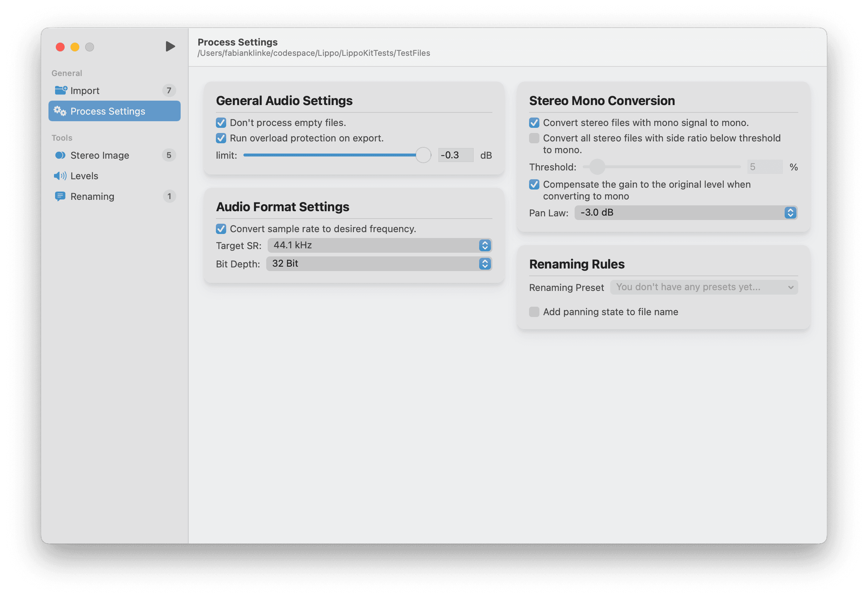Screen dimensions: 868x598
Task: Click Compensate gain when converting to mono
Action: [x=534, y=185]
